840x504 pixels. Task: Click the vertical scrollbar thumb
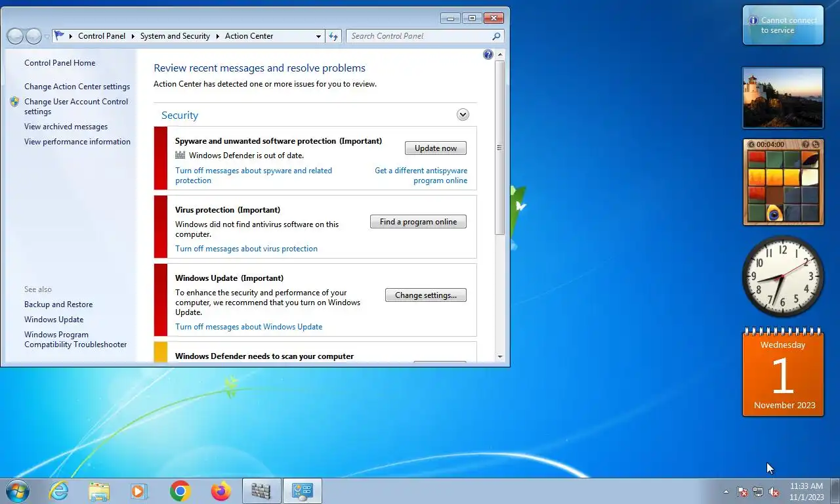point(500,148)
